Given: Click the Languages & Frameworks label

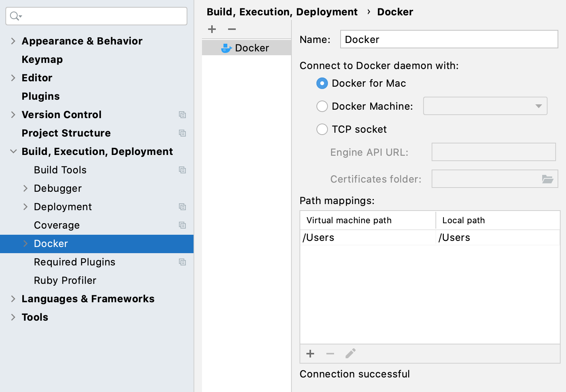Looking at the screenshot, I should (88, 299).
